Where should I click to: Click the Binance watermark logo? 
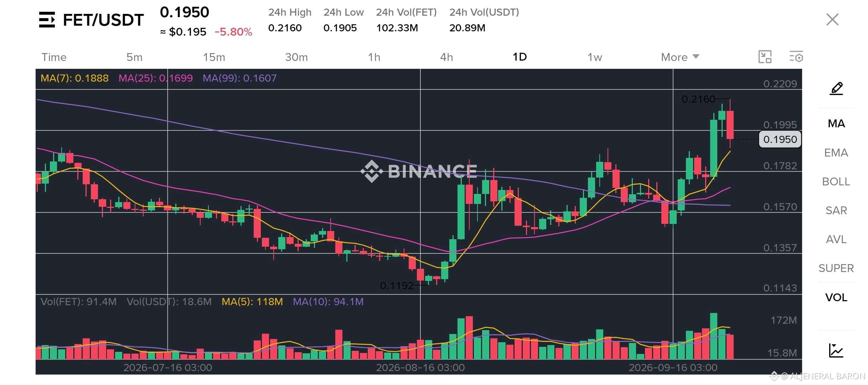[419, 171]
